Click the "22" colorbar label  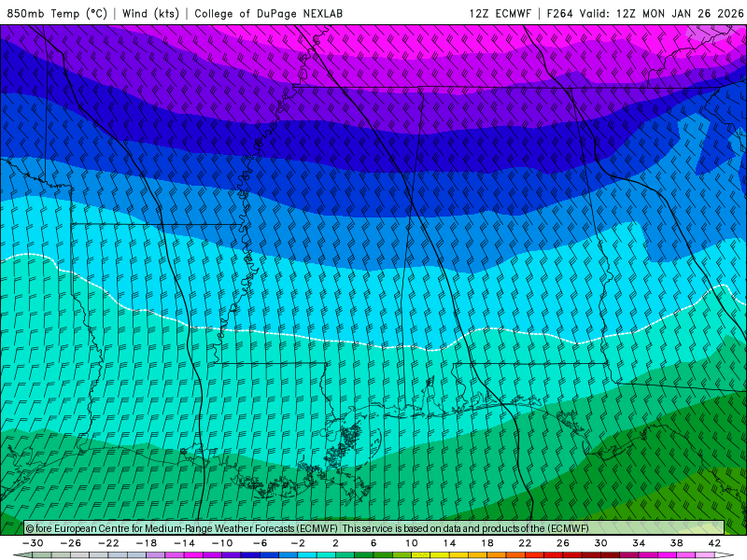(525, 543)
